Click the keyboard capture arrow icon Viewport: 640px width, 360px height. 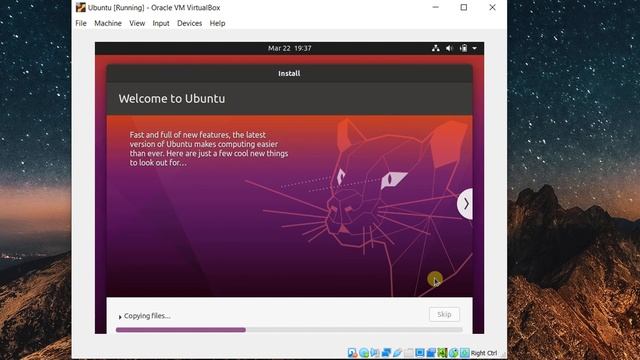coord(464,353)
